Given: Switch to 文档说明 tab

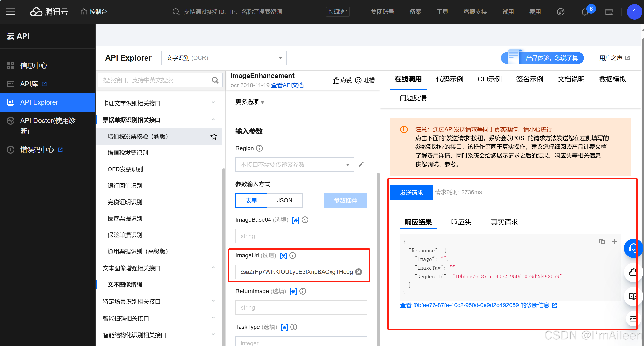Looking at the screenshot, I should coord(571,79).
